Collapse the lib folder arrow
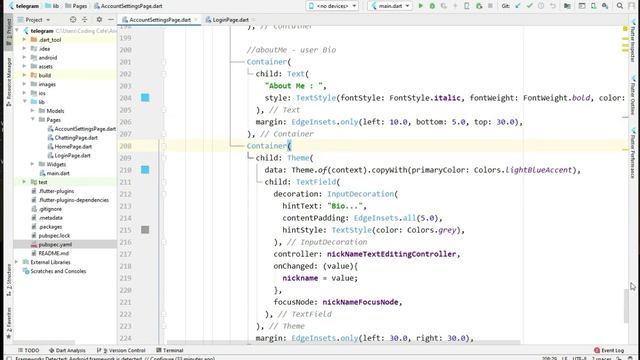640x360 pixels. pyautogui.click(x=24, y=102)
